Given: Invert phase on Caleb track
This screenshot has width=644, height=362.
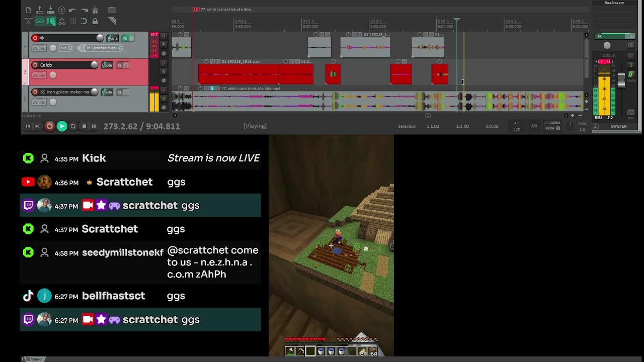Looking at the screenshot, I should 164,80.
